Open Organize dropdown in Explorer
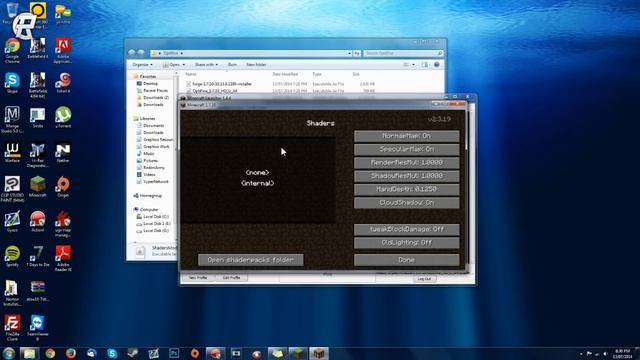Screen dimensions: 640x360 [142, 64]
